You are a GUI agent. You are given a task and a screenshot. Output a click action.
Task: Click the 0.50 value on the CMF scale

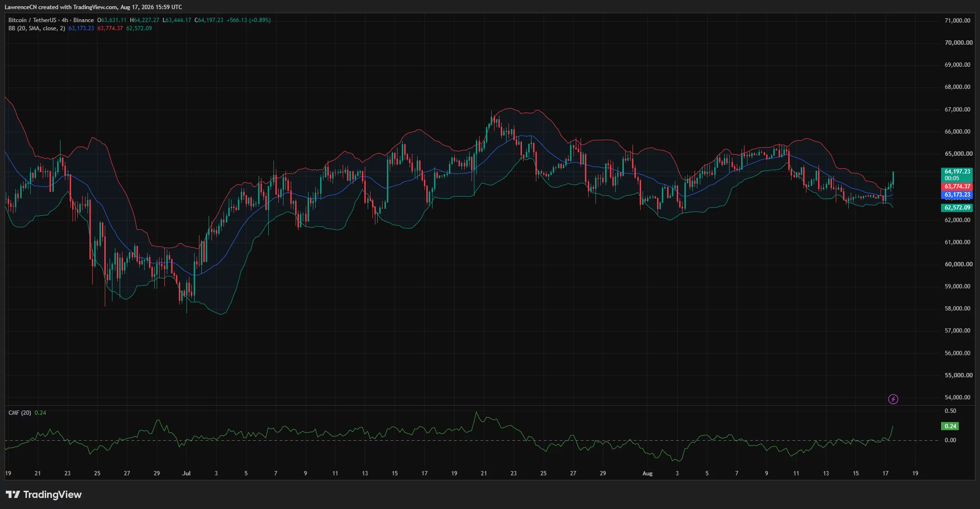[950, 411]
